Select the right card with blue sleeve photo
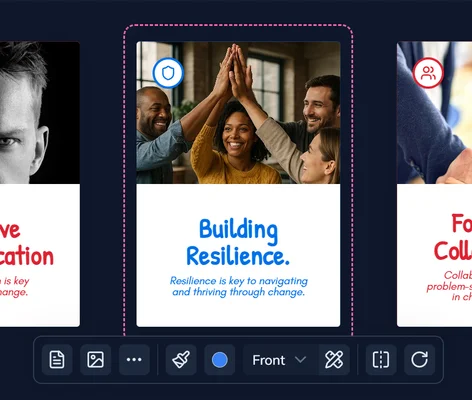 (x=434, y=184)
